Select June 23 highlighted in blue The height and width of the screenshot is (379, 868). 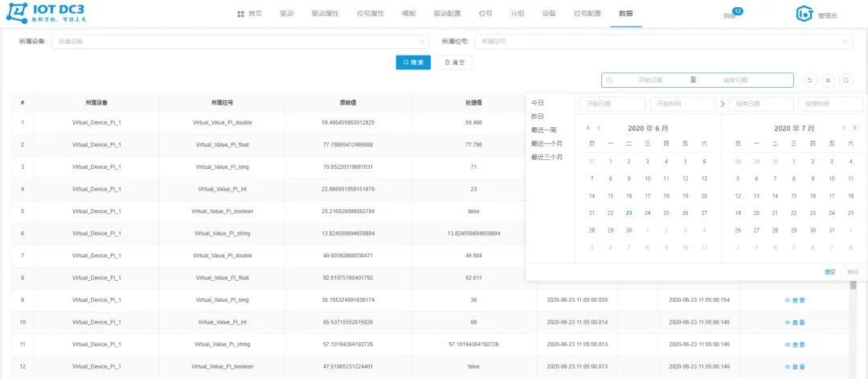tap(628, 212)
